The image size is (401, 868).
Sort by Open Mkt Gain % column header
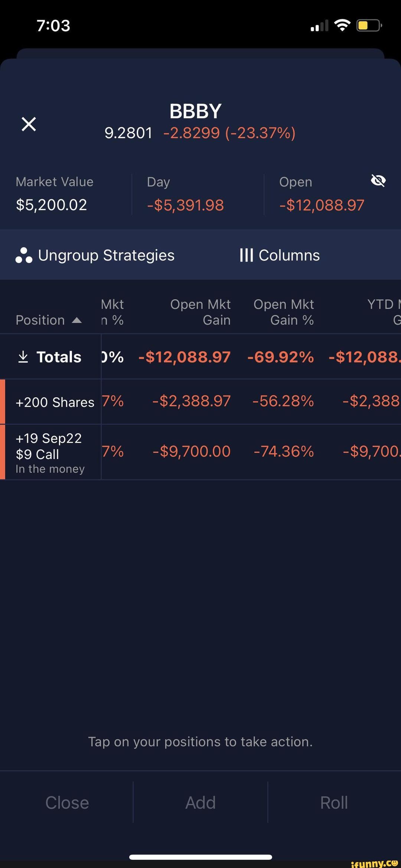[x=284, y=312]
